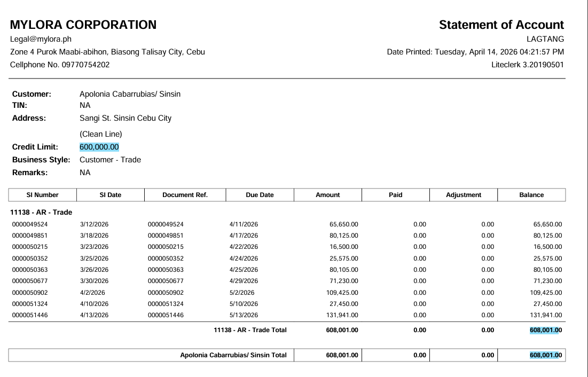Click the SI Date column header
Screen dimensions: 588x377
coord(111,195)
